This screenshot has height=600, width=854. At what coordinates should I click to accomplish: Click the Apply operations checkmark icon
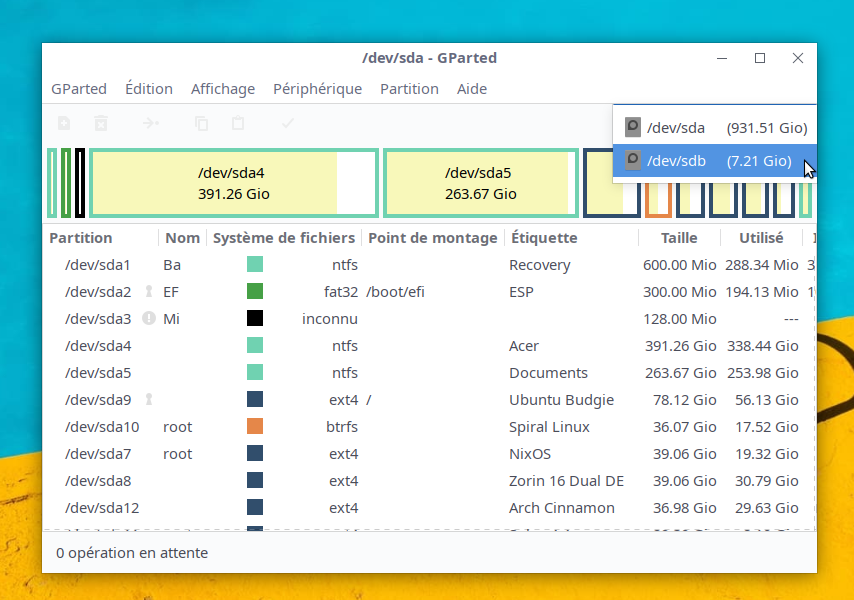tap(288, 123)
